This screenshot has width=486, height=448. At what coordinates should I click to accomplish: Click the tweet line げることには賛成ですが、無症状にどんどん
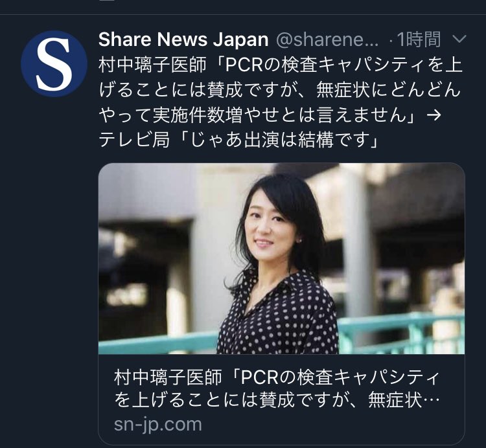[x=279, y=90]
